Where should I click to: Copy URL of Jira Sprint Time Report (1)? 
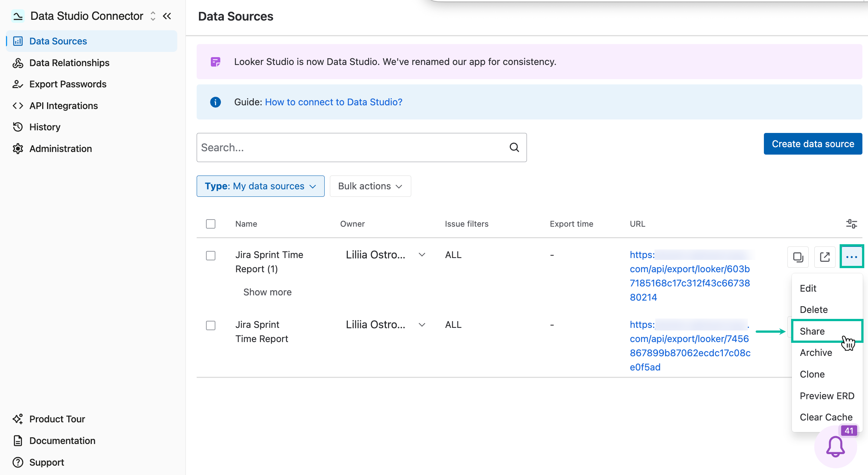point(798,257)
